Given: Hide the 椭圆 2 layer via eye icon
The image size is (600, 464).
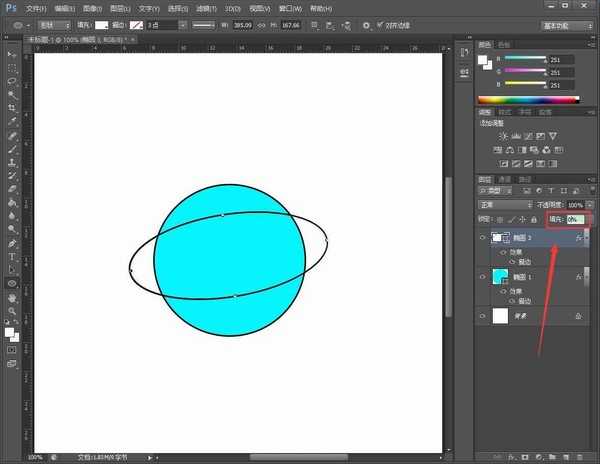Looking at the screenshot, I should click(x=482, y=238).
